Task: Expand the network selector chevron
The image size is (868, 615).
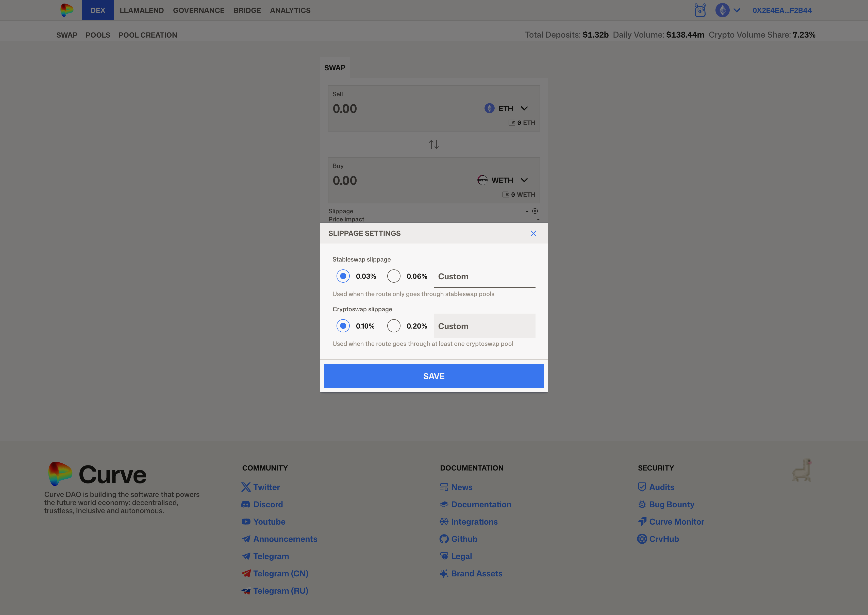Action: 737,10
